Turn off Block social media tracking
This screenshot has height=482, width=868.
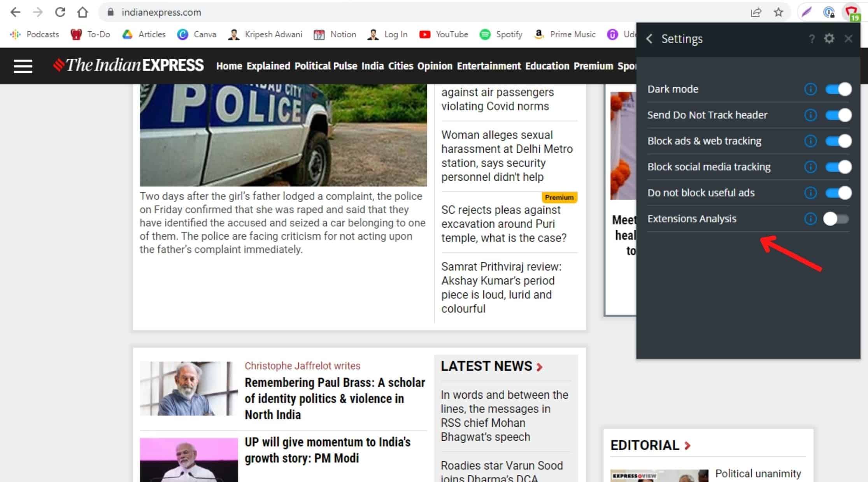[x=838, y=167]
